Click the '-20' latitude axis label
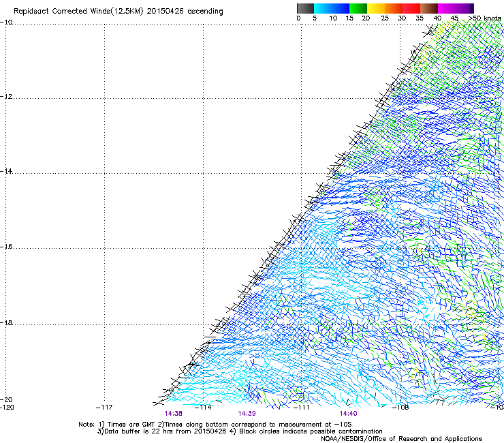Viewport: 504px width, 443px height. [x=6, y=399]
